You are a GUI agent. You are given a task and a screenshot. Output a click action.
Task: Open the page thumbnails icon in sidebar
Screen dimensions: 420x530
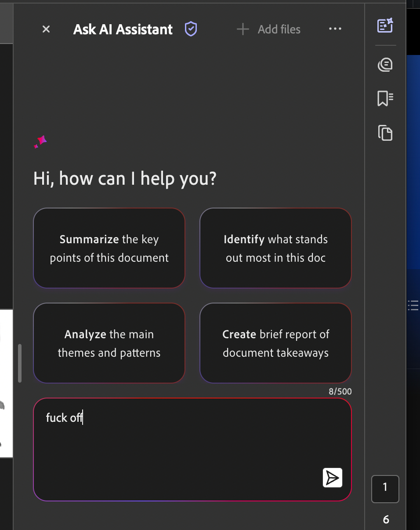tap(385, 132)
